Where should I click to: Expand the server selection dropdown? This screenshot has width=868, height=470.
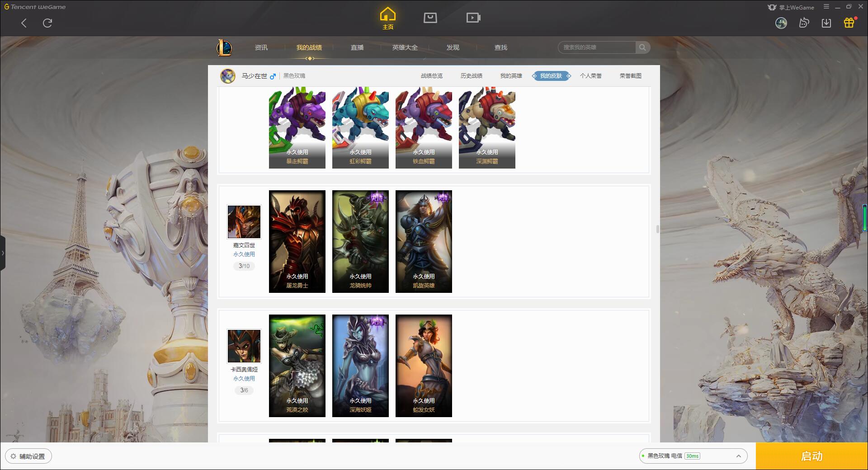point(739,456)
